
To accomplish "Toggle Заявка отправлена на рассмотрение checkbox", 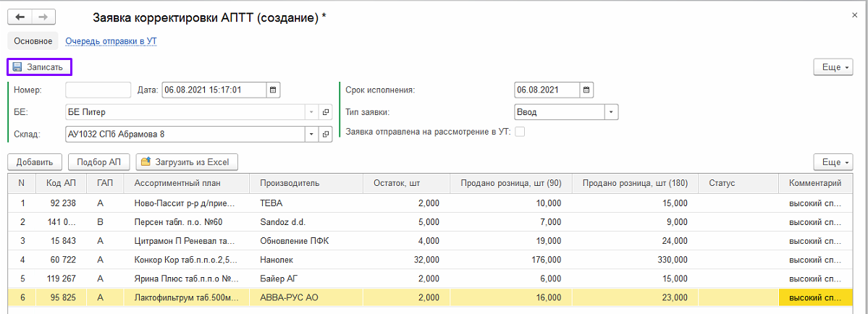I will tap(519, 132).
